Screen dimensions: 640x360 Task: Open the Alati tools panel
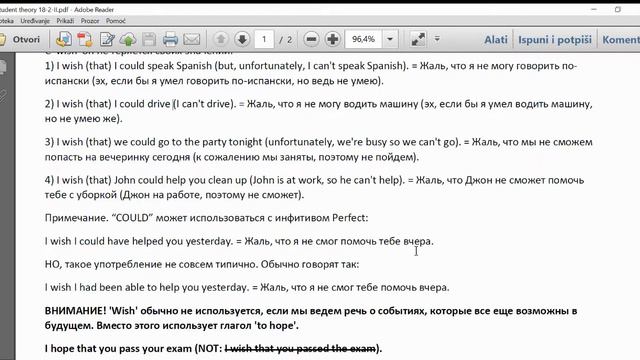tap(496, 40)
